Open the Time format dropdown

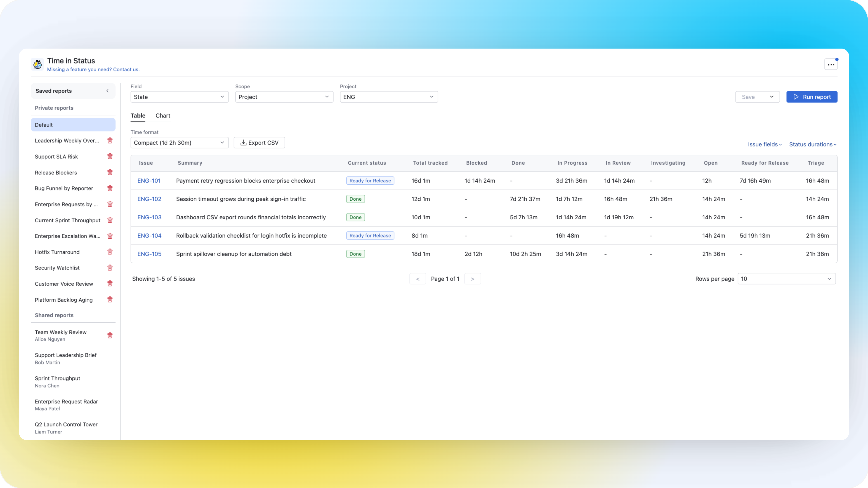pyautogui.click(x=179, y=143)
